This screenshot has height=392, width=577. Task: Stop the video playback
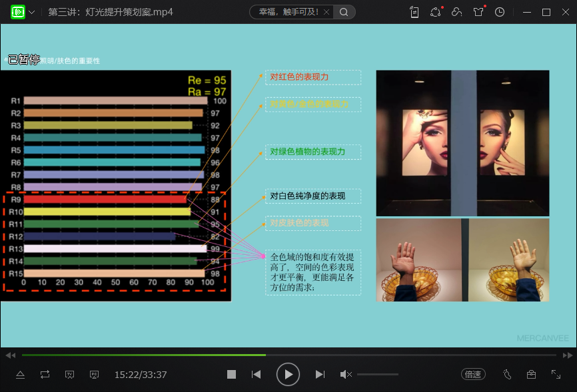[x=231, y=375]
